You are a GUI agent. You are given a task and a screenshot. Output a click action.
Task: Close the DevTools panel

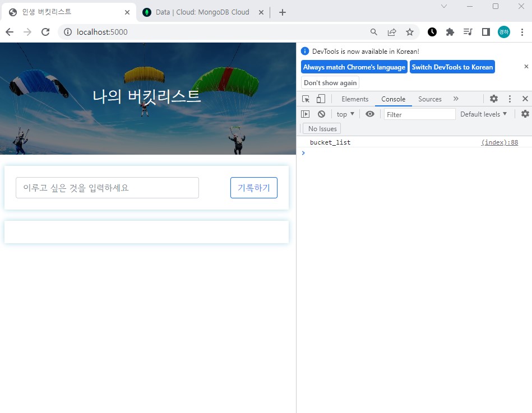525,99
